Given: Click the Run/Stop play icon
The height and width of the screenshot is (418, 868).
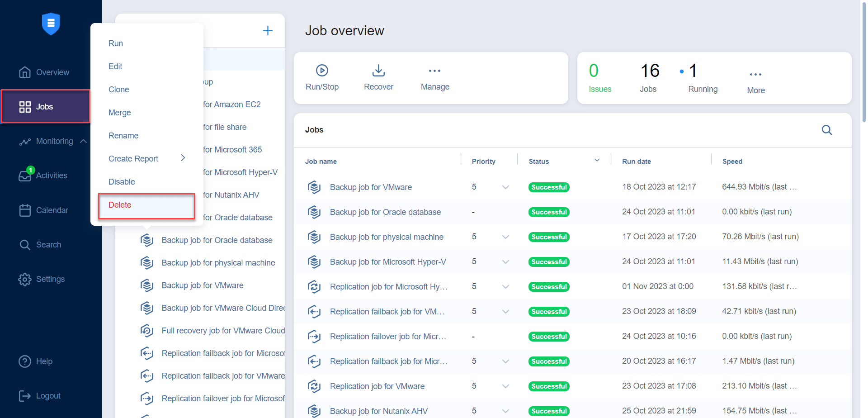Looking at the screenshot, I should pos(321,71).
